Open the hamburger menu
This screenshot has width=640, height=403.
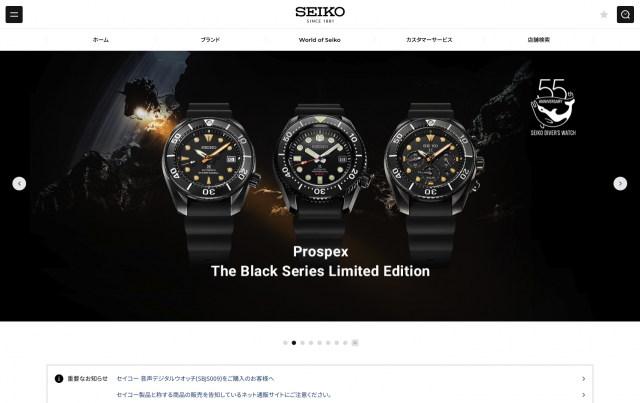(14, 15)
